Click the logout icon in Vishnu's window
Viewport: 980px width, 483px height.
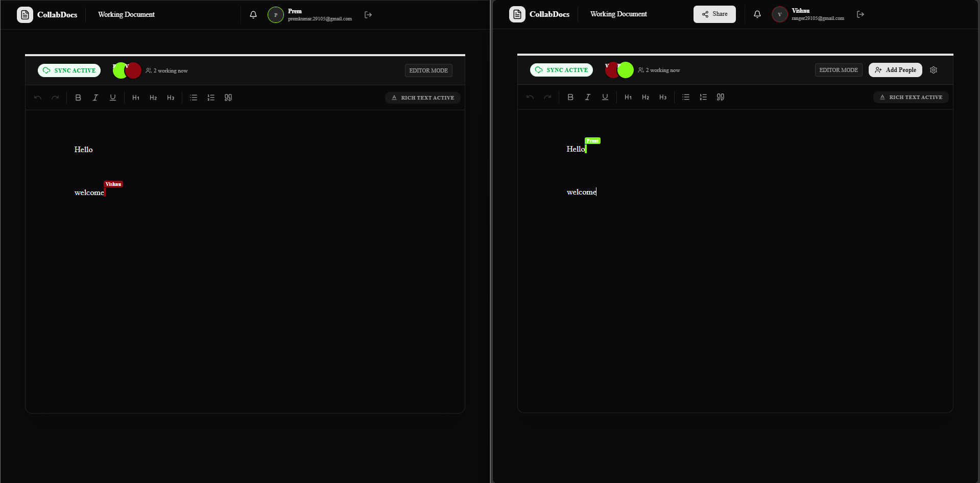(x=861, y=14)
